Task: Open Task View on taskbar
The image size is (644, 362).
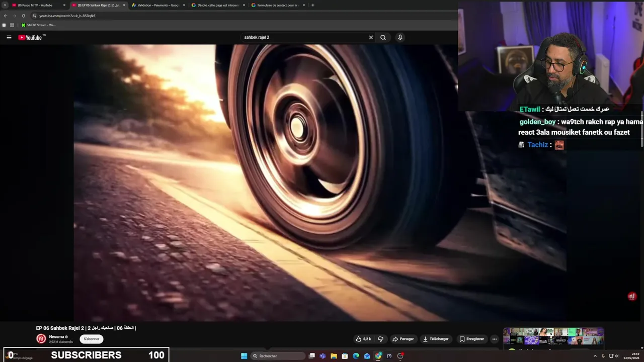Action: 312,356
